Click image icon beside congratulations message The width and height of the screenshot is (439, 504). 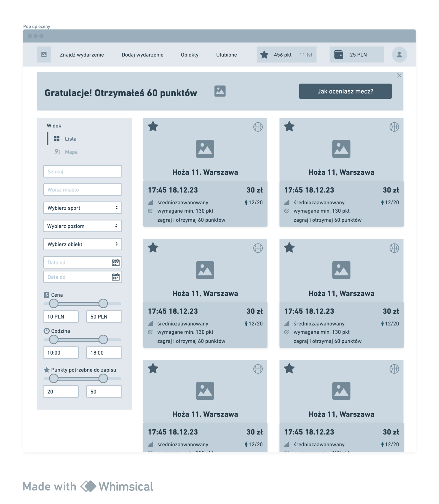pos(220,91)
